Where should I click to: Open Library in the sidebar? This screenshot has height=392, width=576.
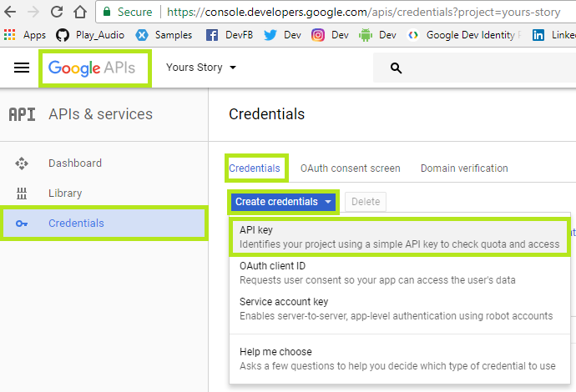click(65, 193)
